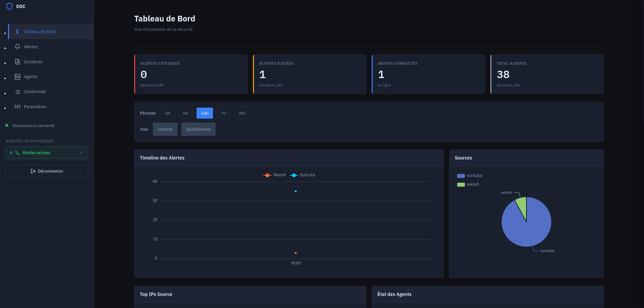
Task: Expand the Alertes Téléphoniques section
Action: [x=30, y=141]
